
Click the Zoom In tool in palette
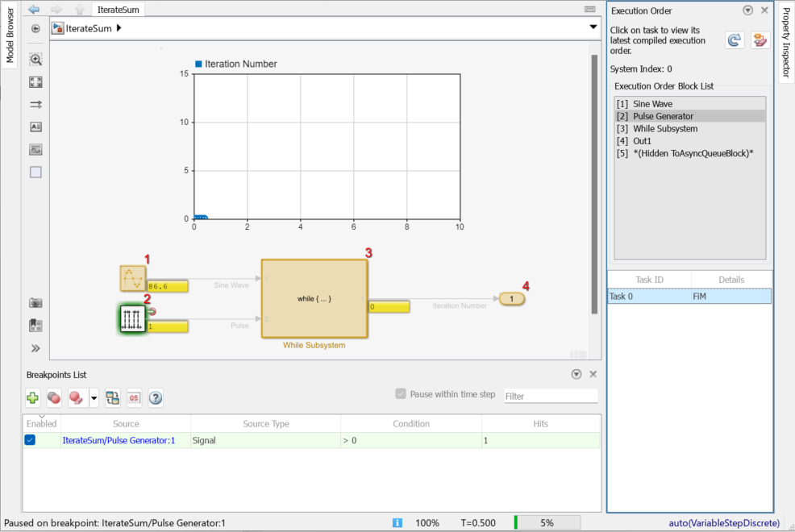pyautogui.click(x=35, y=60)
